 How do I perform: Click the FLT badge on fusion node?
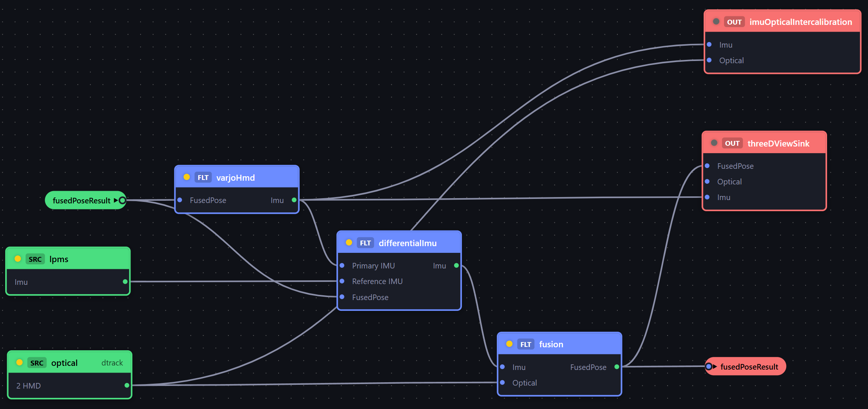click(526, 344)
